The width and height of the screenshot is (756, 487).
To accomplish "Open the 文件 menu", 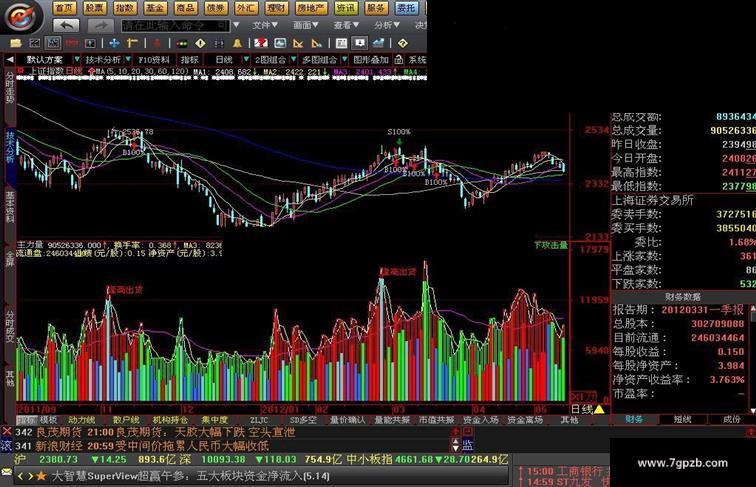I will pyautogui.click(x=265, y=25).
